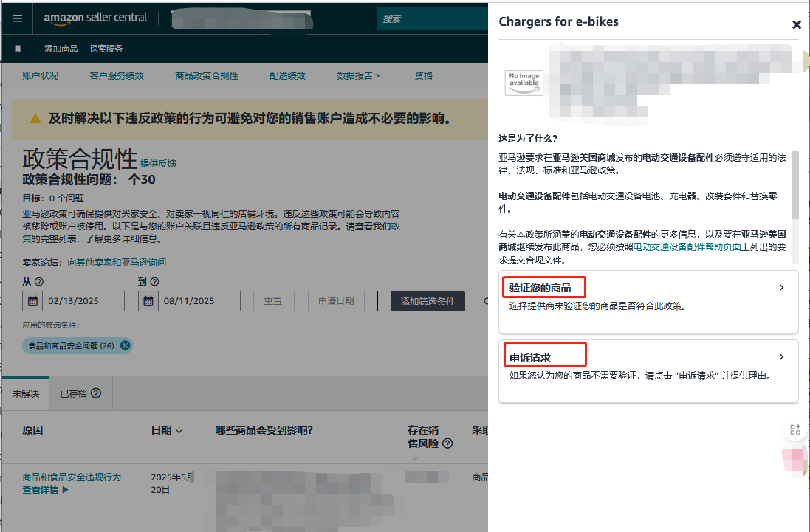Open 添加商品 menu item

click(61, 49)
